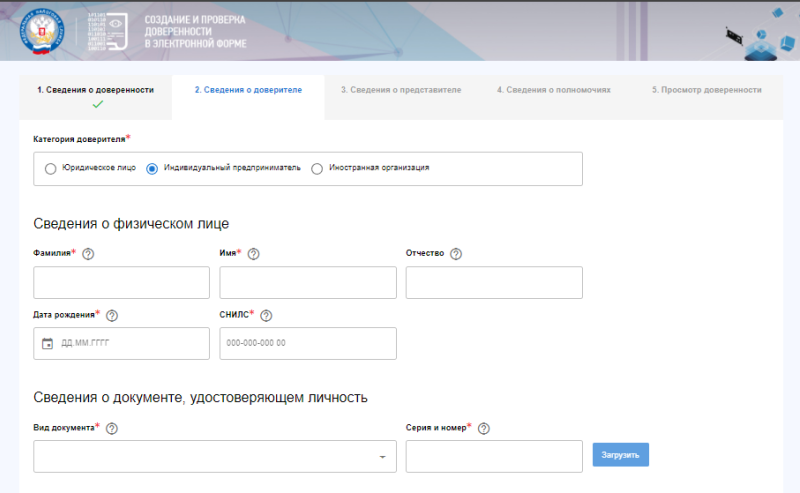Click the Категория доверителя label
The height and width of the screenshot is (493, 800).
[x=82, y=139]
